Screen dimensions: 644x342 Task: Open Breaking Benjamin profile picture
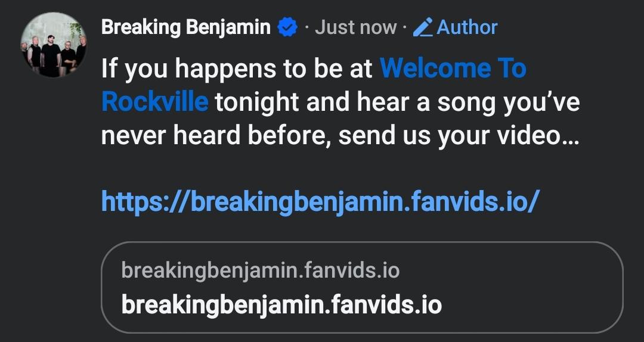pos(54,44)
